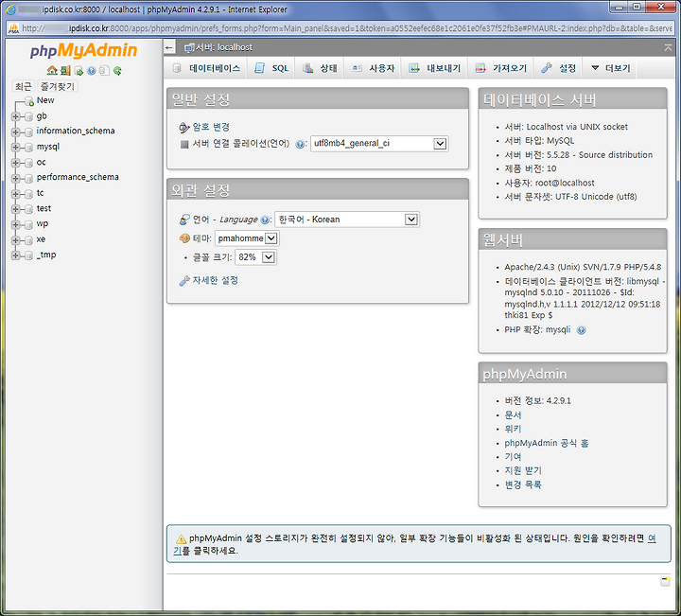Open the 기여 contribute link
The height and width of the screenshot is (616, 681).
(x=513, y=457)
